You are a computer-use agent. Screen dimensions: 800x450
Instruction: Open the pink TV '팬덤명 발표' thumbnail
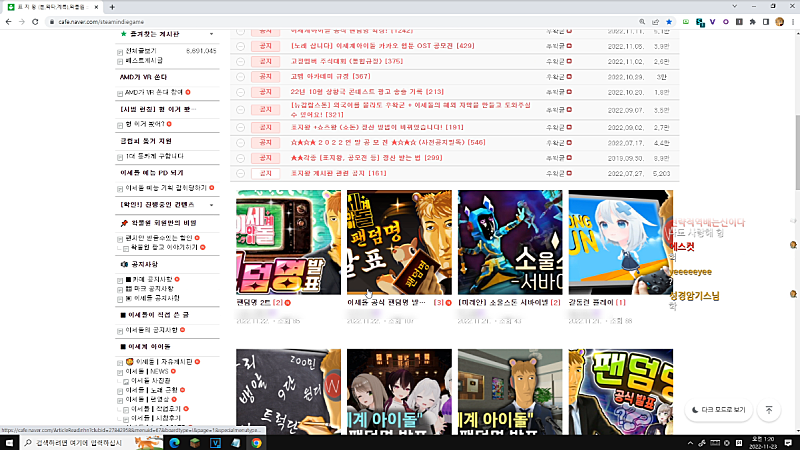[288, 242]
